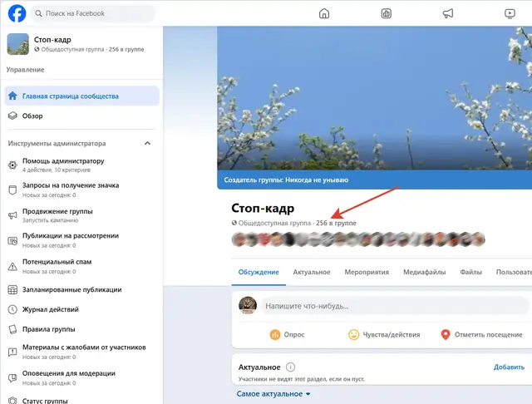The height and width of the screenshot is (404, 532).
Task: Click the Продвижение группы megaphone icon
Action: click(x=12, y=215)
